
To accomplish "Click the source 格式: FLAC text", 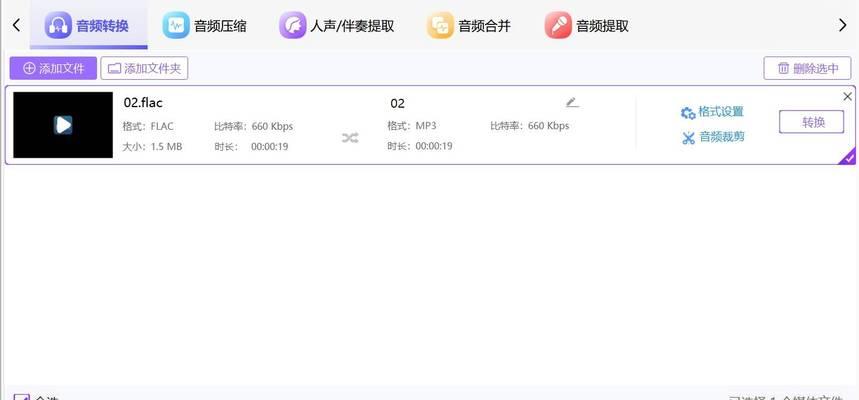I will [148, 127].
